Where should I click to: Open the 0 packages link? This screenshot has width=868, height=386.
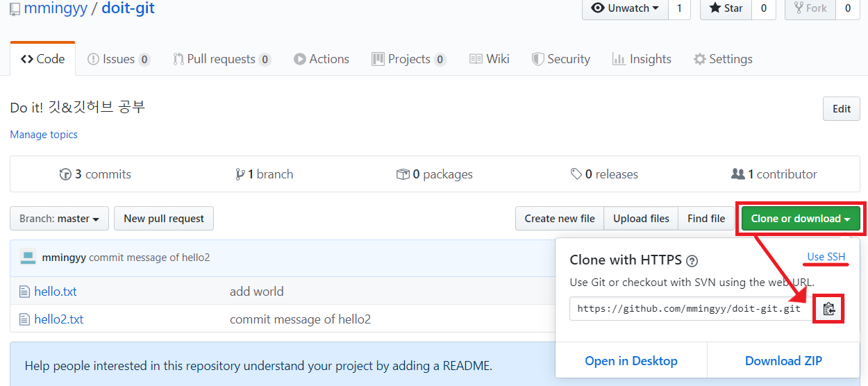(x=435, y=174)
